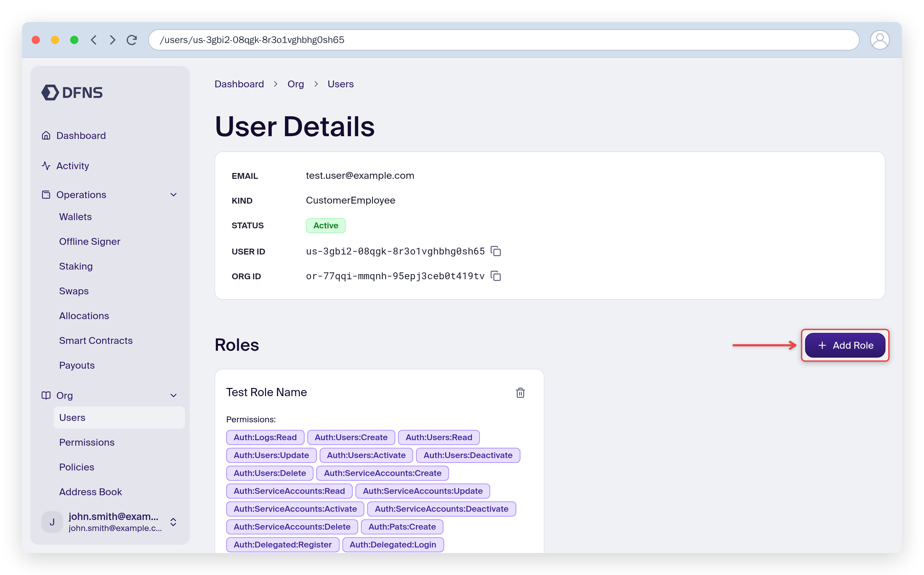Screen dimensions: 924x575
Task: Click the Org book icon
Action: pos(46,395)
